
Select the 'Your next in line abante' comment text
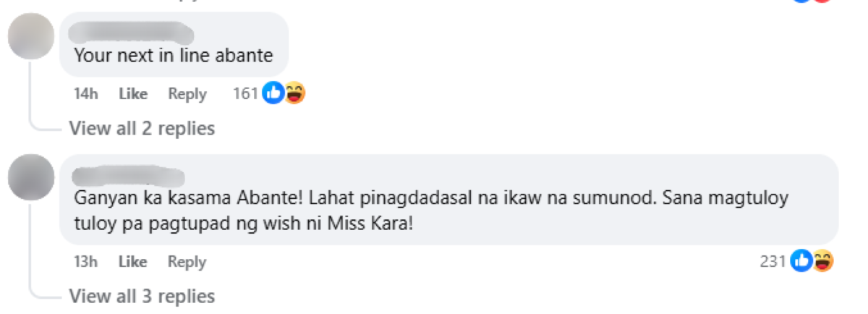[174, 56]
